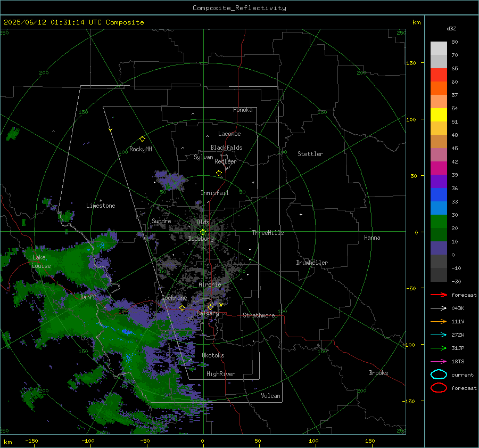This screenshot has width=479, height=448.
Task: Click the red forecast ellipse legend icon
Action: tap(439, 388)
